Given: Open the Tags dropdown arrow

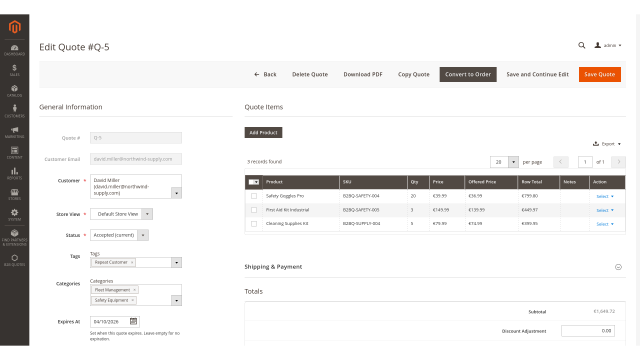Looking at the screenshot, I should click(x=176, y=262).
